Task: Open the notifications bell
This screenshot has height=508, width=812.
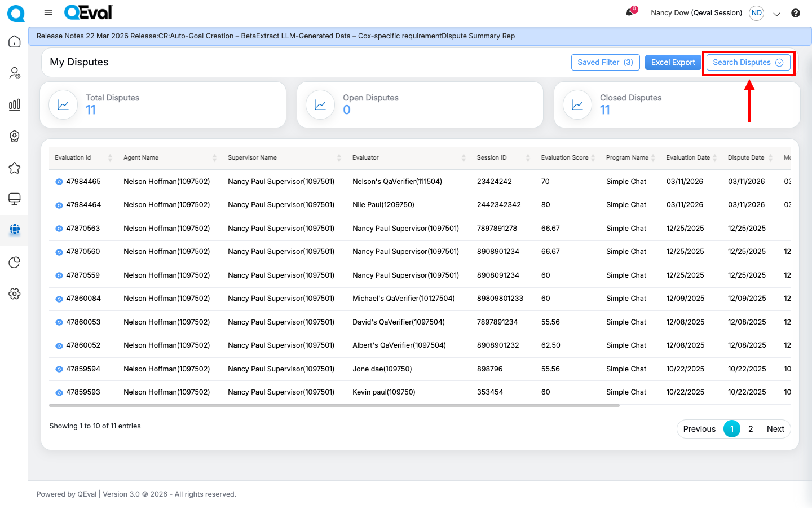Action: [x=629, y=12]
